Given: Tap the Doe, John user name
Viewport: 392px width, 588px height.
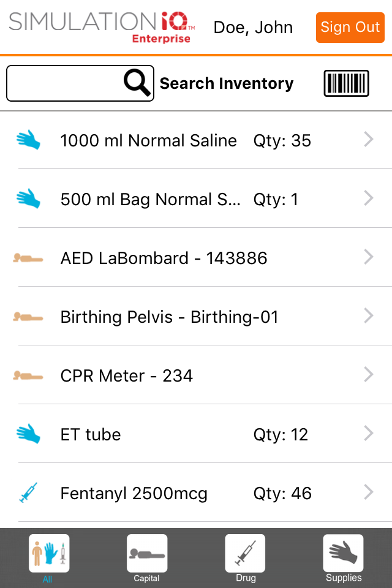Looking at the screenshot, I should tap(253, 28).
